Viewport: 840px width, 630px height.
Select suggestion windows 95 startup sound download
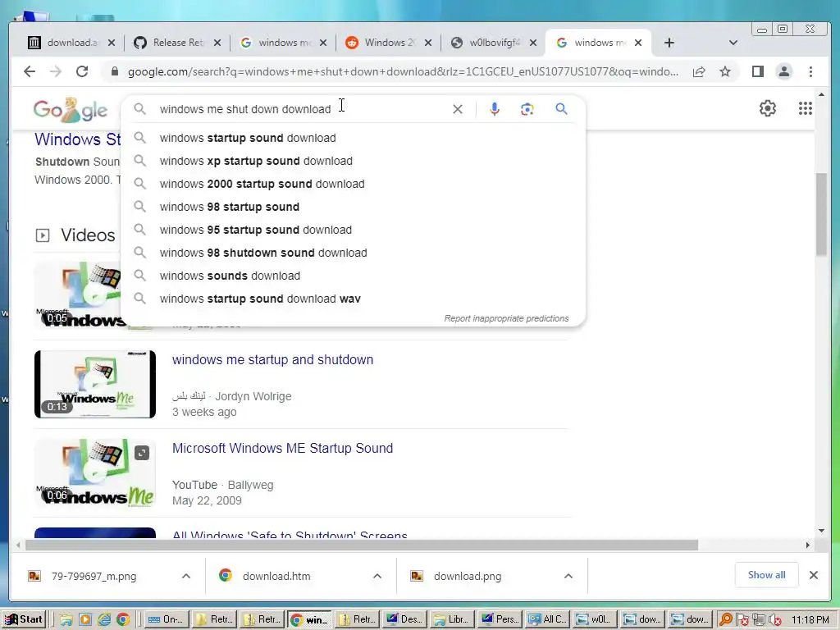coord(353,230)
